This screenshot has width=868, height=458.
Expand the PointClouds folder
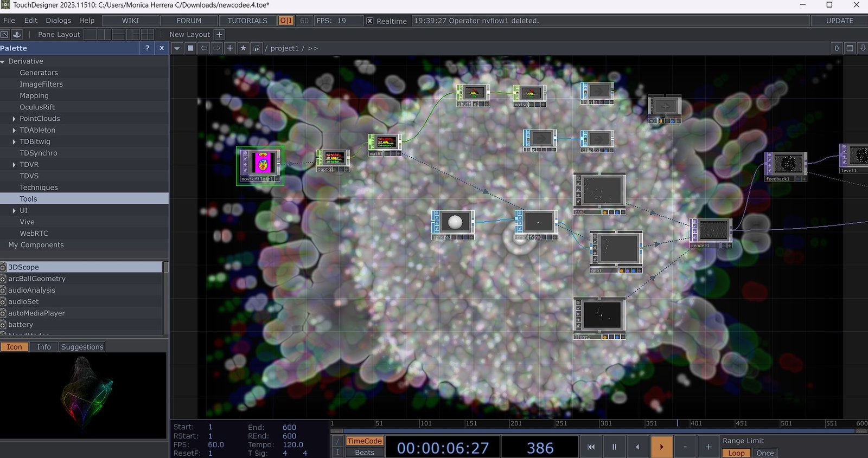(14, 119)
